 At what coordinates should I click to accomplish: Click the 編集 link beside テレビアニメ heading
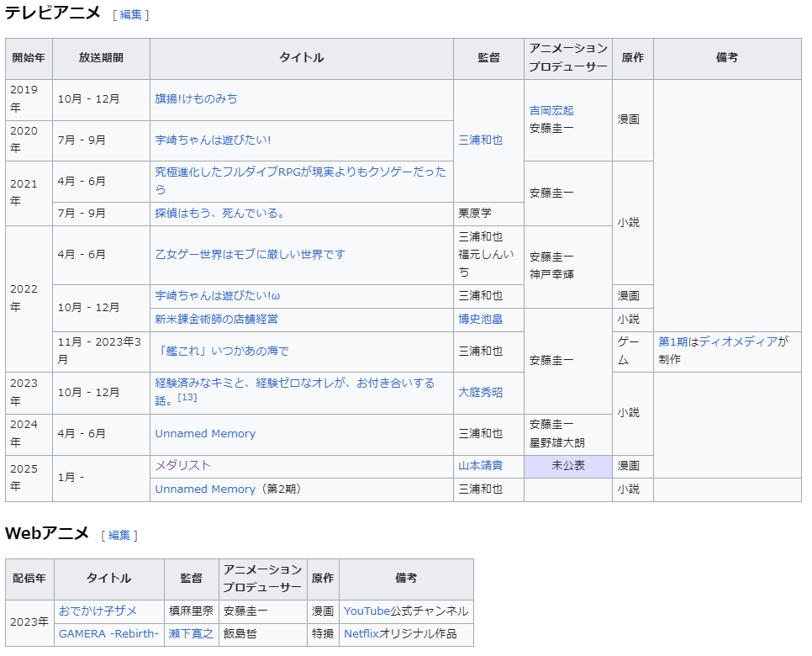(131, 14)
